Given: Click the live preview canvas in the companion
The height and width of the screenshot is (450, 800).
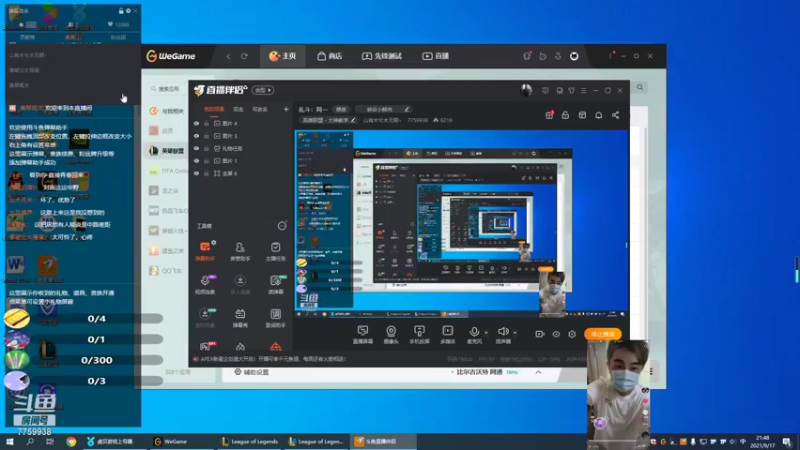Looking at the screenshot, I should (x=462, y=224).
